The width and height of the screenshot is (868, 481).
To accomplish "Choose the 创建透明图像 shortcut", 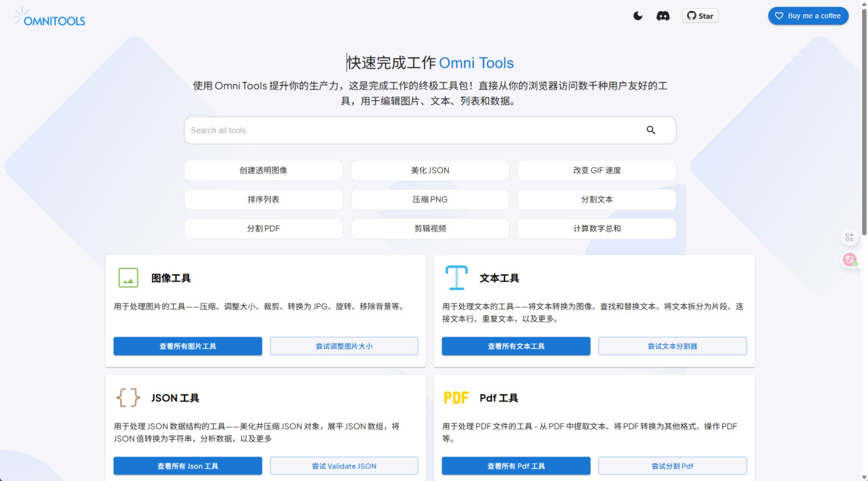I will (x=263, y=170).
